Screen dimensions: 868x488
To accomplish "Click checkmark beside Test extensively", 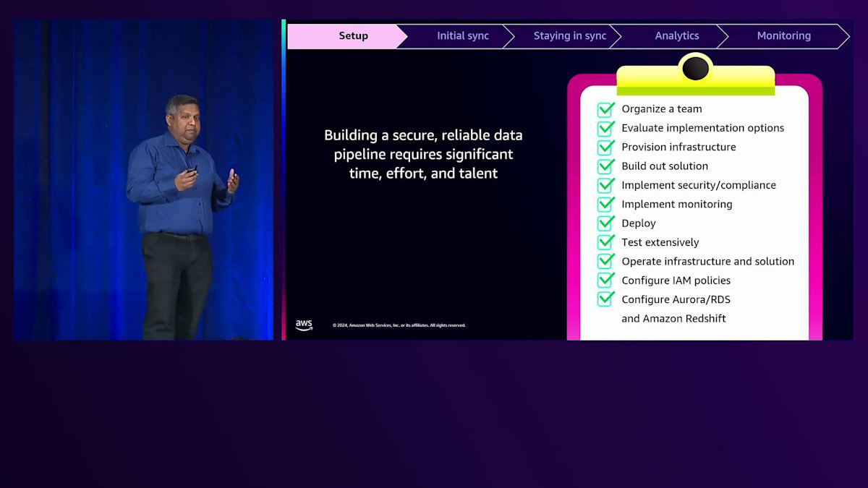I will click(x=606, y=242).
